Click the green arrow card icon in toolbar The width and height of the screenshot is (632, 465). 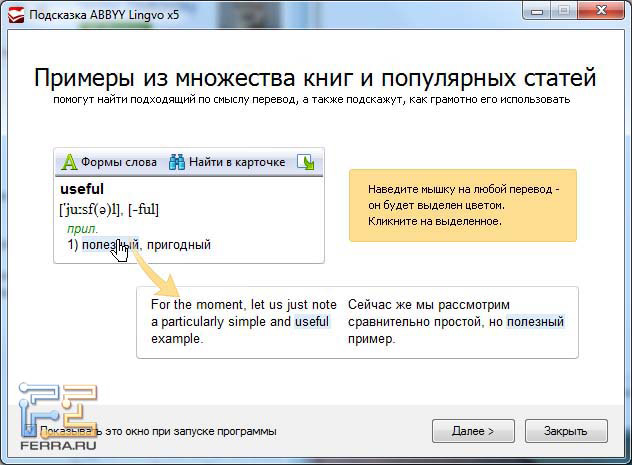(x=306, y=162)
